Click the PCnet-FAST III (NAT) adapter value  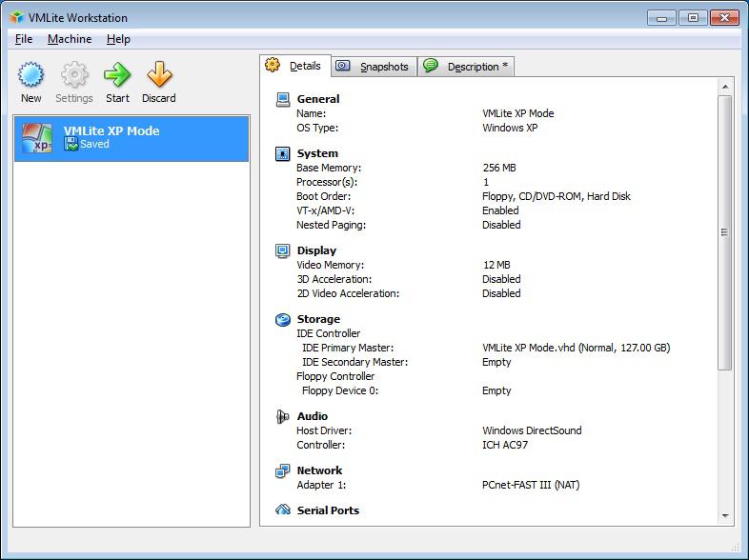point(531,485)
